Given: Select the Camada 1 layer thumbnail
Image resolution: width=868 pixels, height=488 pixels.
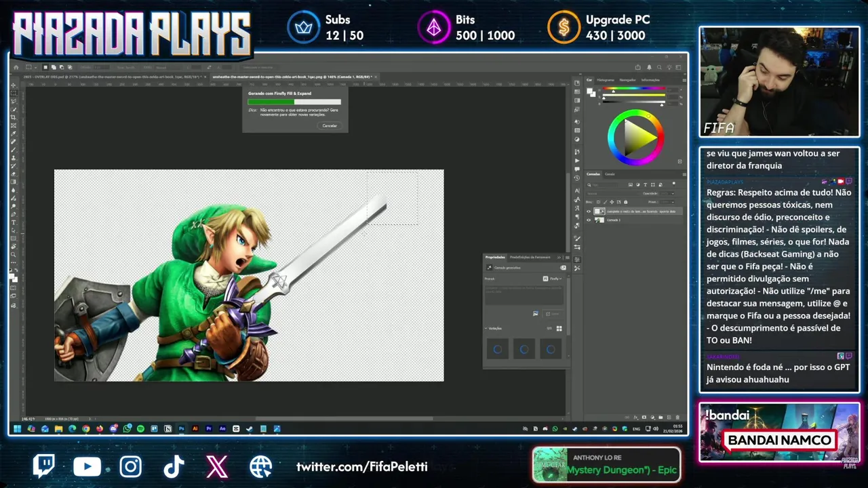Looking at the screenshot, I should (x=599, y=220).
